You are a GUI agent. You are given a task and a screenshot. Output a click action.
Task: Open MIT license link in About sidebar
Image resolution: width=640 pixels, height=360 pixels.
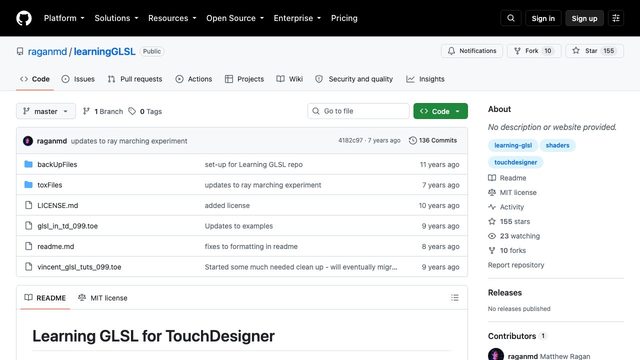tap(513, 192)
